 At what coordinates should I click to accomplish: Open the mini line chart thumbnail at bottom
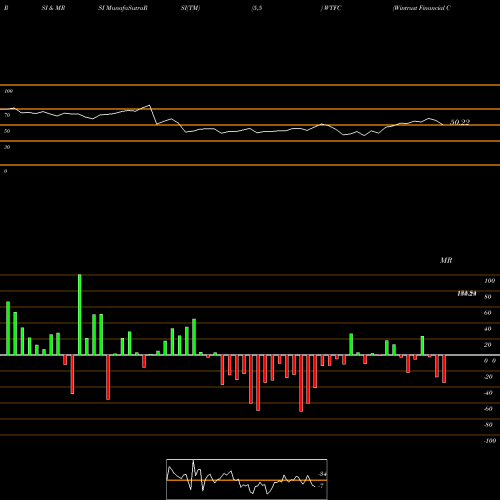tap(247, 479)
